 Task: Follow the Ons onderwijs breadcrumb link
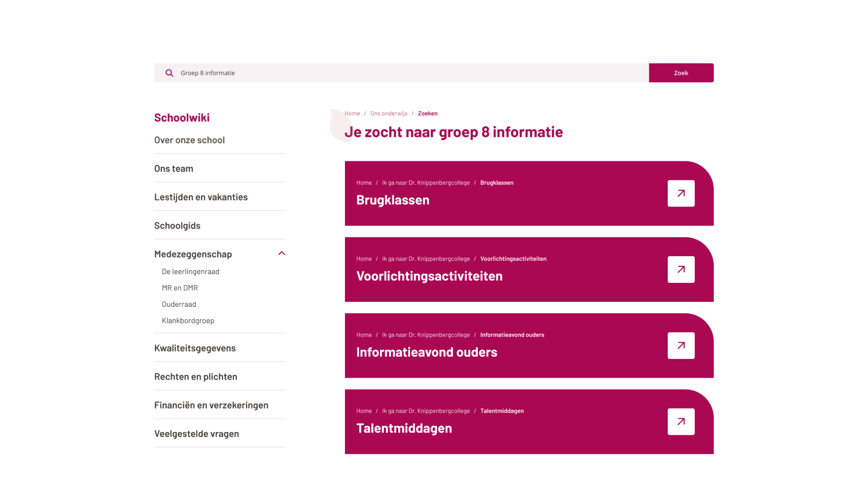click(389, 113)
